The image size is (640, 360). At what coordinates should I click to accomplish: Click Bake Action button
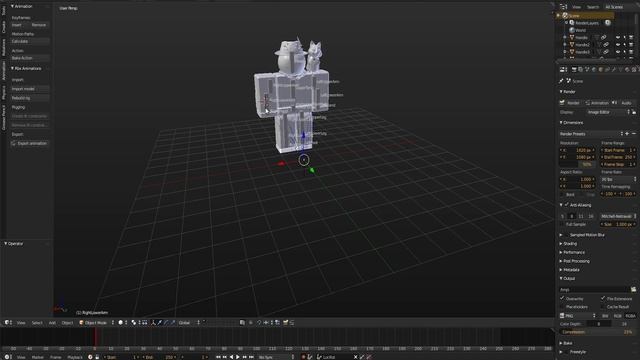coord(30,58)
